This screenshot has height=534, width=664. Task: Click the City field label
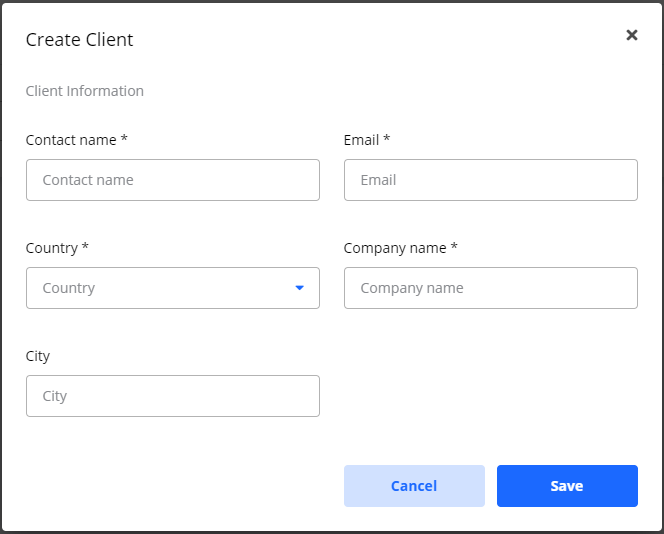click(x=38, y=356)
